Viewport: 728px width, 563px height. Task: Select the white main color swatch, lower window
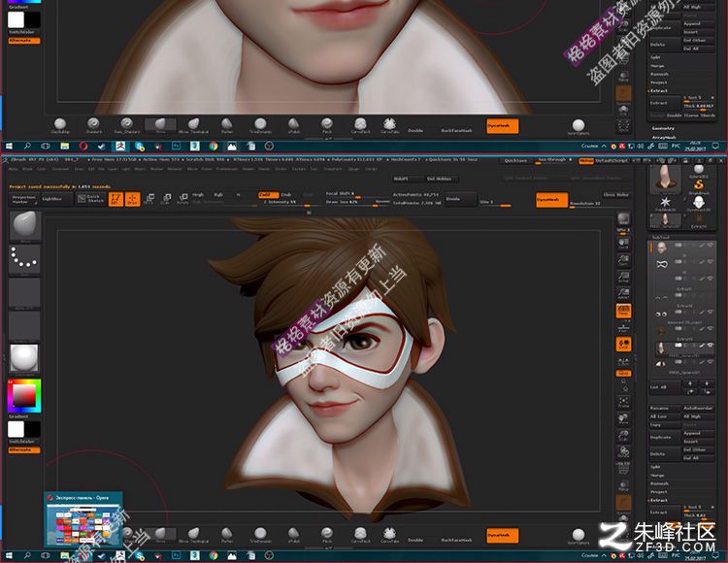pos(16,429)
